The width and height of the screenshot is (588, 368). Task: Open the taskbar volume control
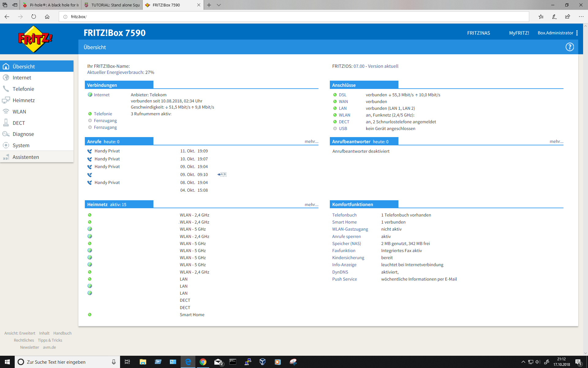(538, 362)
